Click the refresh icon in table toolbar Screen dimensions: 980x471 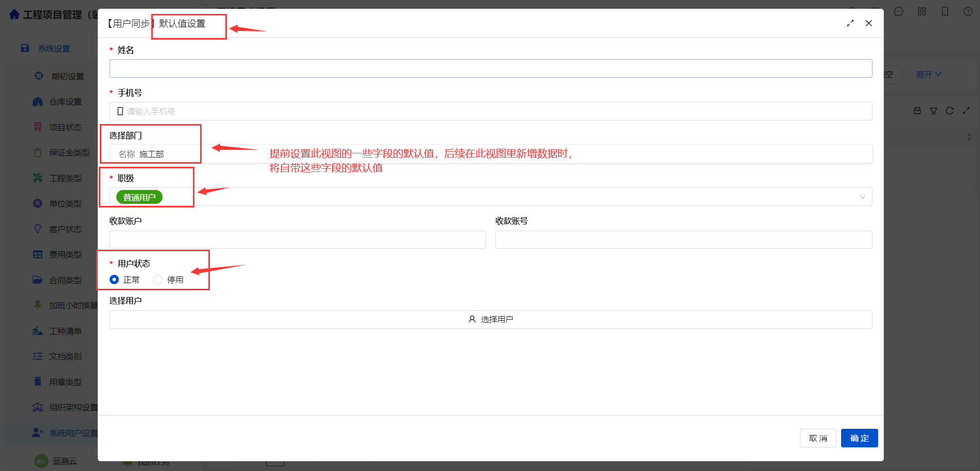point(950,111)
